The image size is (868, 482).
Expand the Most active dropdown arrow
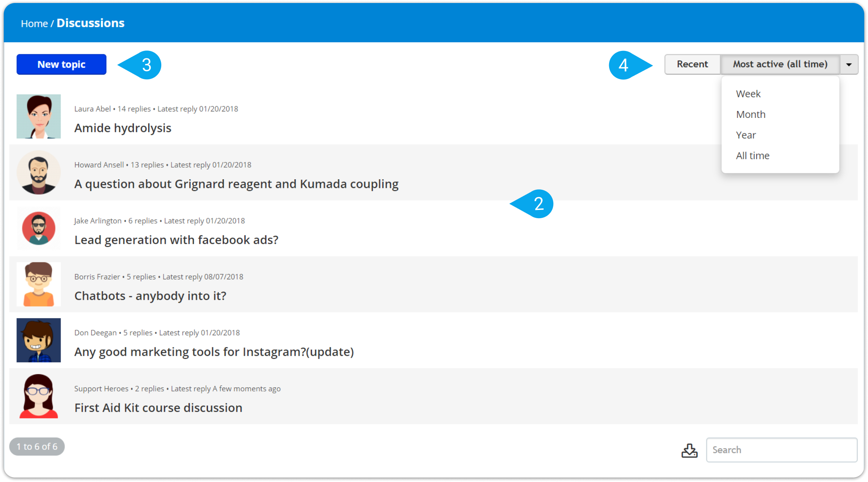click(x=849, y=64)
